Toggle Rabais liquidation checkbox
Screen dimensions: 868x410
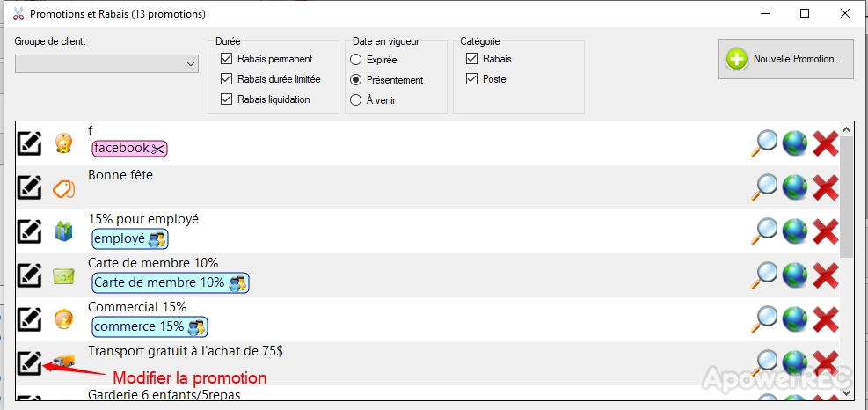click(227, 99)
